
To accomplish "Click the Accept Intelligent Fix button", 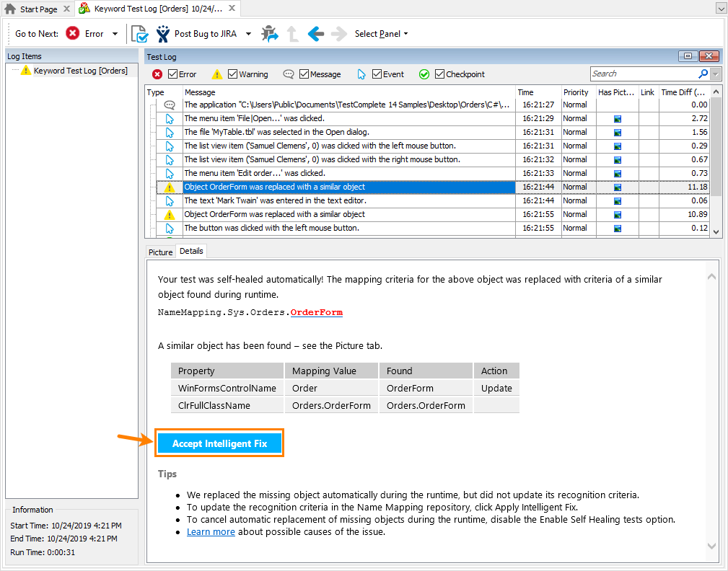I will pos(219,443).
